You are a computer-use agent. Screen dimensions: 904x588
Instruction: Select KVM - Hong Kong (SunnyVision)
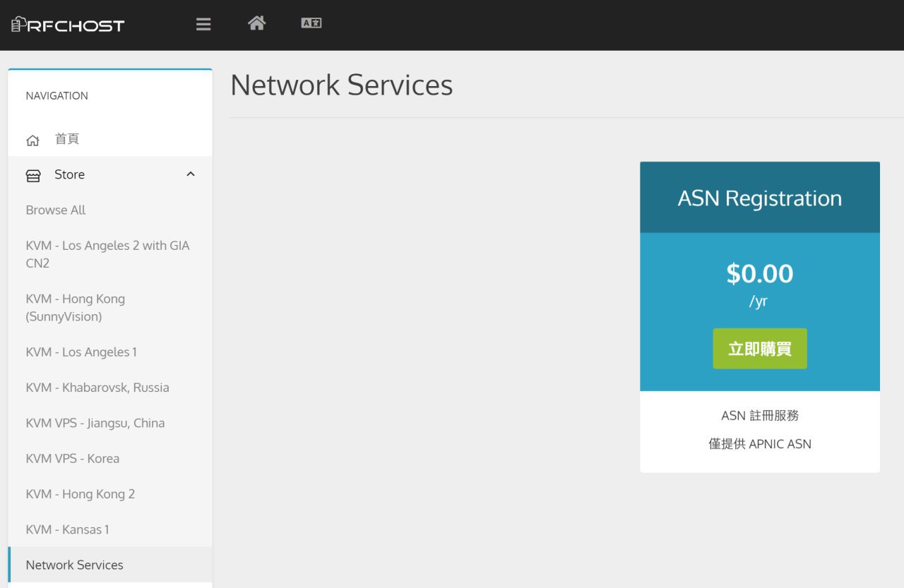75,308
